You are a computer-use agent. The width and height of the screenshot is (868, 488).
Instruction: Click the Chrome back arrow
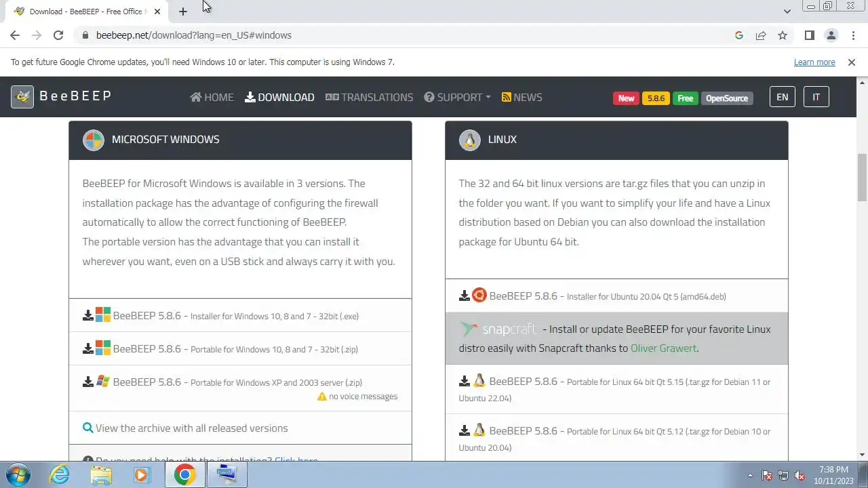pyautogui.click(x=15, y=35)
